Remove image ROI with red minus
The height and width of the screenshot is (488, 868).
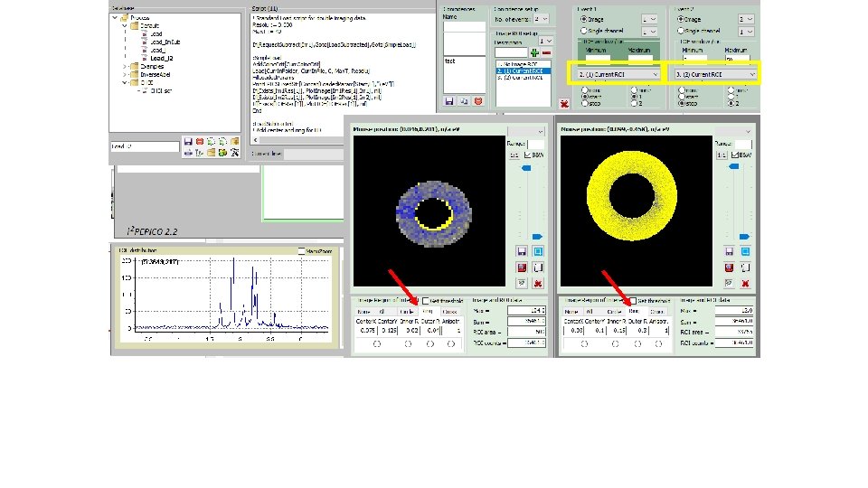pyautogui.click(x=546, y=53)
